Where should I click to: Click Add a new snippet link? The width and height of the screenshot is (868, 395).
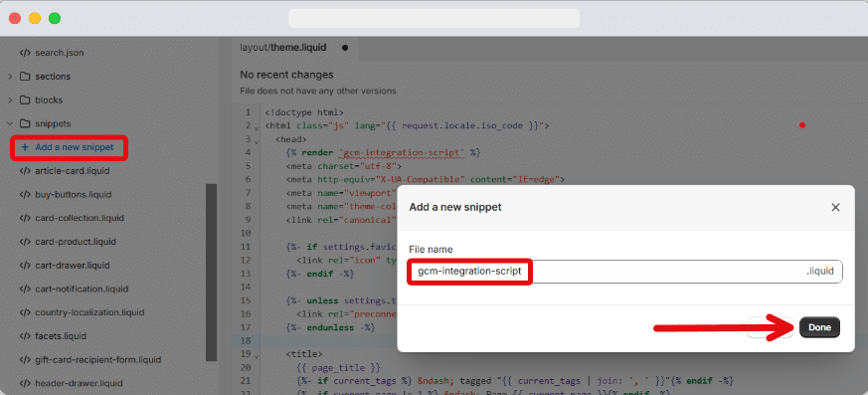pyautogui.click(x=75, y=147)
